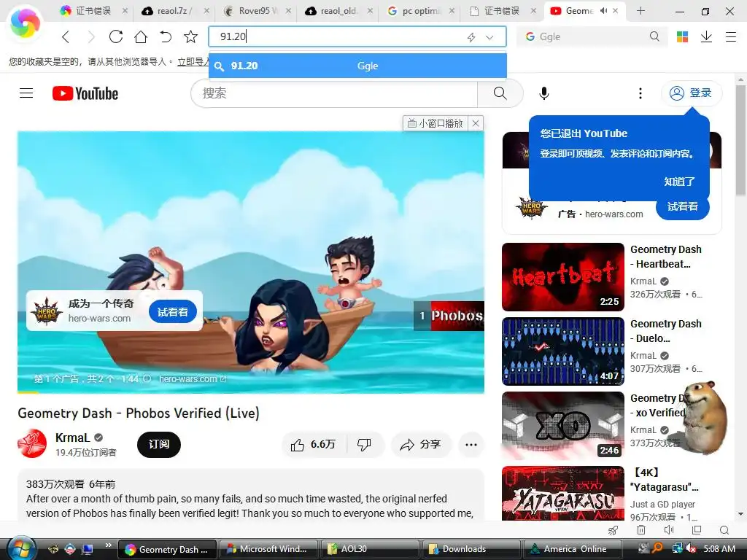Click the 登录 sign-in button

(692, 93)
